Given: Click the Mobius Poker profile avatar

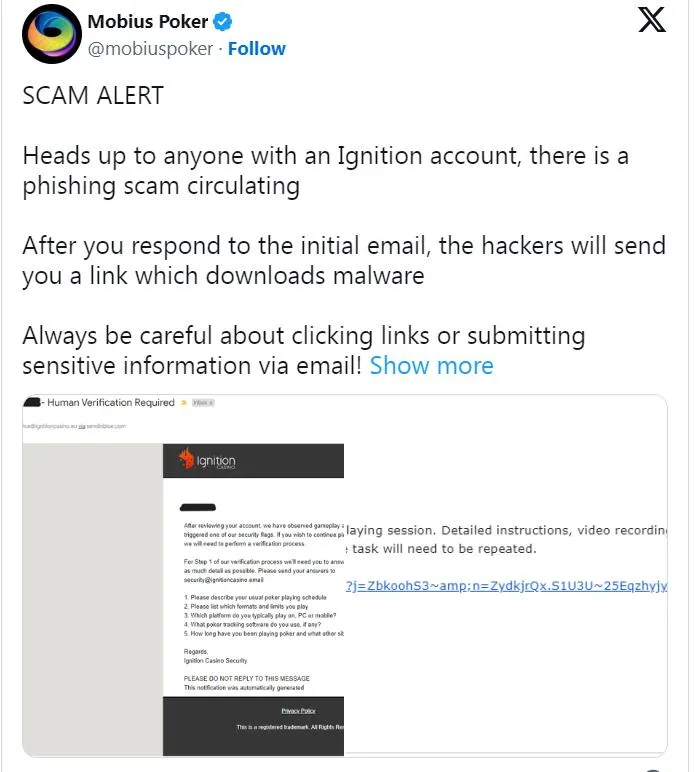Looking at the screenshot, I should pyautogui.click(x=51, y=35).
